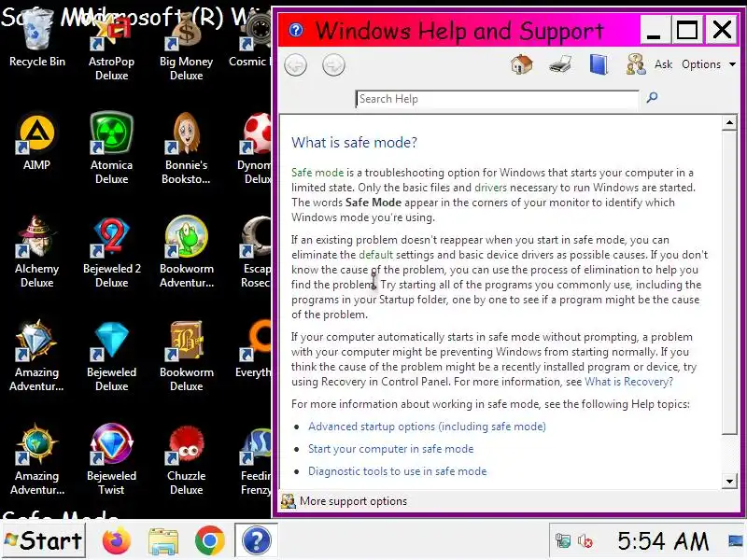Open Windows Explorer from taskbar
Screen dimensions: 747x560
pyautogui.click(x=163, y=541)
